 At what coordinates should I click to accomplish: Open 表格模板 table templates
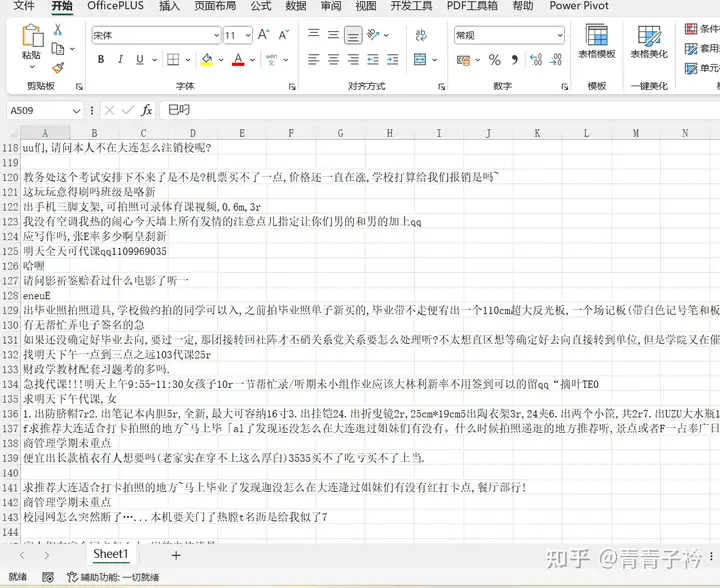coord(596,41)
